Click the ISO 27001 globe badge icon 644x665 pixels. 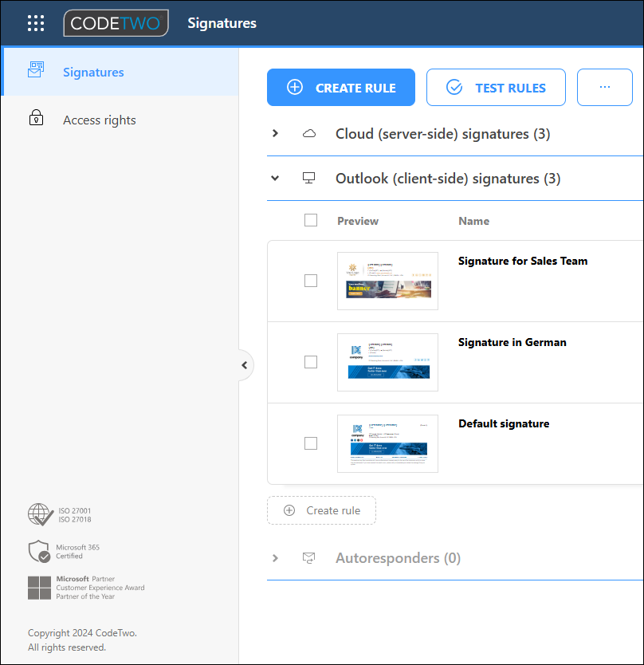[x=41, y=514]
